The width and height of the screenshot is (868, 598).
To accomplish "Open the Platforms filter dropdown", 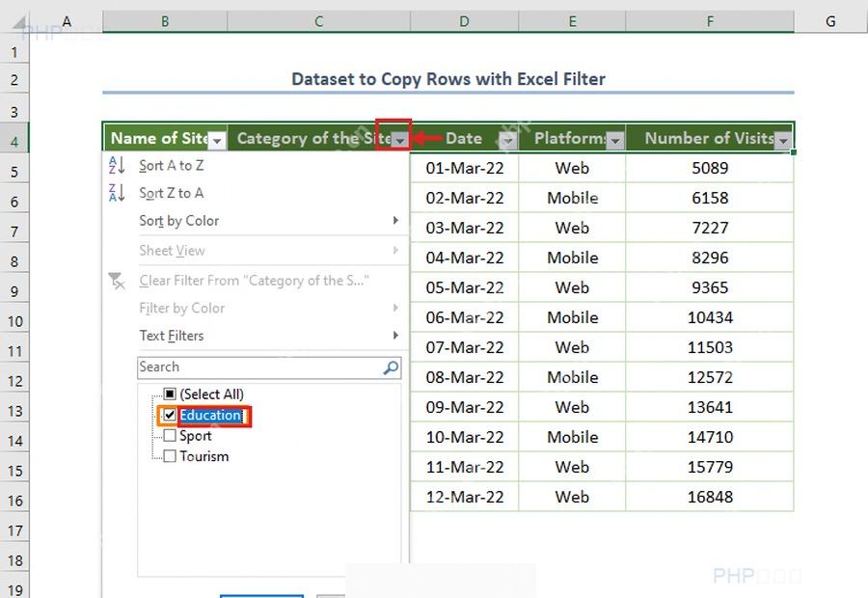I will [x=615, y=141].
